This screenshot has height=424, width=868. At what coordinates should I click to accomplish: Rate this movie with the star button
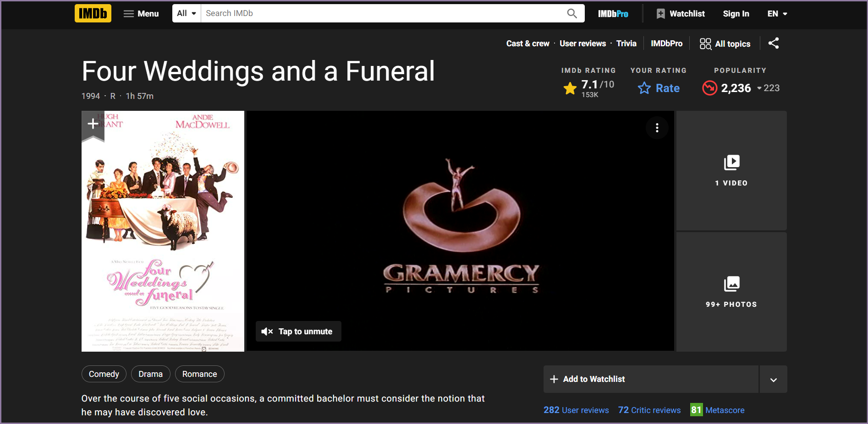659,88
